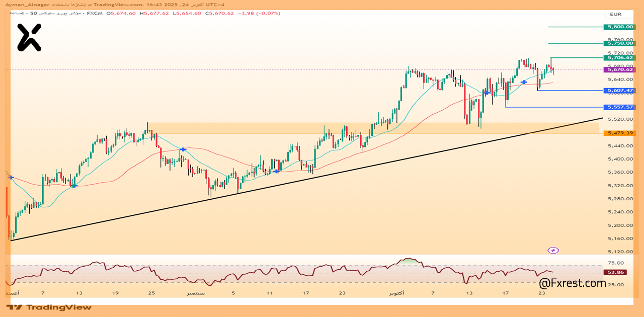Click the FXCM symbol source in header
Viewport: 644px width, 317px height.
(x=94, y=14)
